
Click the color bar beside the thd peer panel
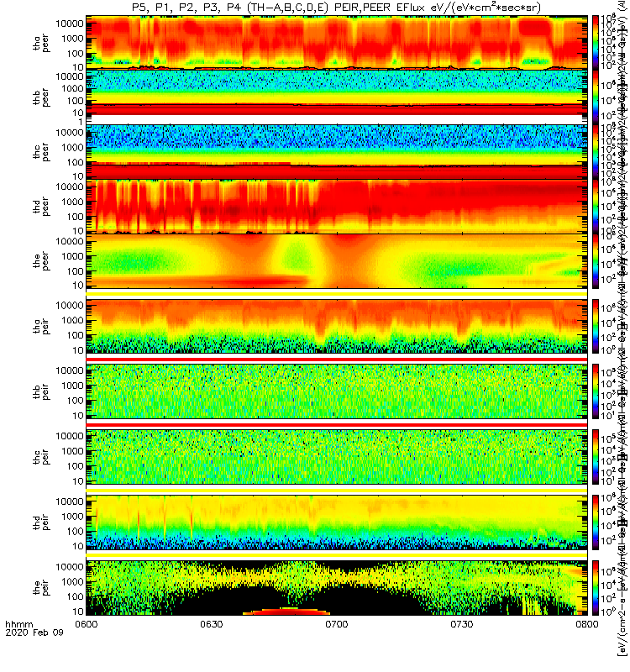point(596,206)
